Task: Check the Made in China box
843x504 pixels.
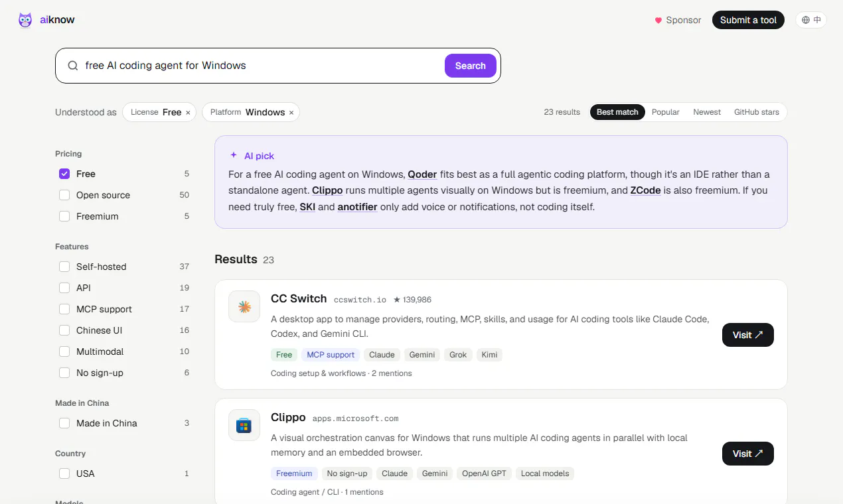Action: 64,423
